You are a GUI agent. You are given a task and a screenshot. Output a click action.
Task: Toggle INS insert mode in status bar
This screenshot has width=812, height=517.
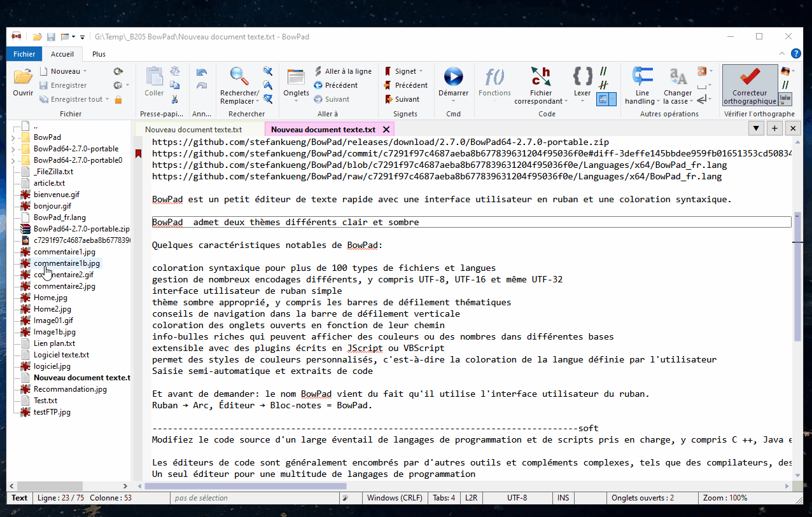point(563,498)
